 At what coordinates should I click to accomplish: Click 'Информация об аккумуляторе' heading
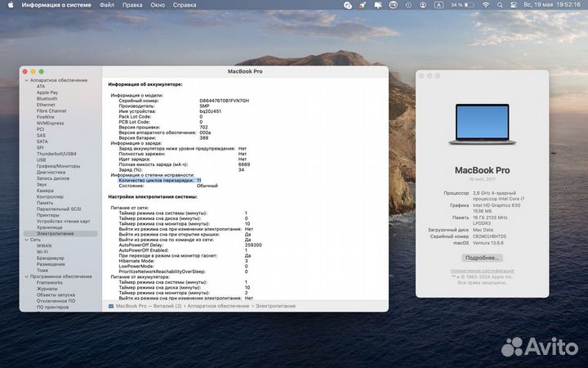tap(145, 84)
